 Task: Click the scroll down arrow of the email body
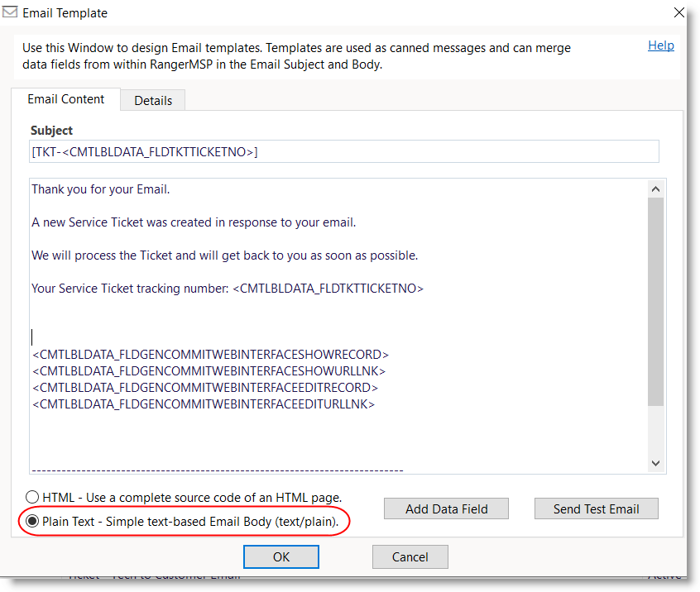tap(655, 463)
